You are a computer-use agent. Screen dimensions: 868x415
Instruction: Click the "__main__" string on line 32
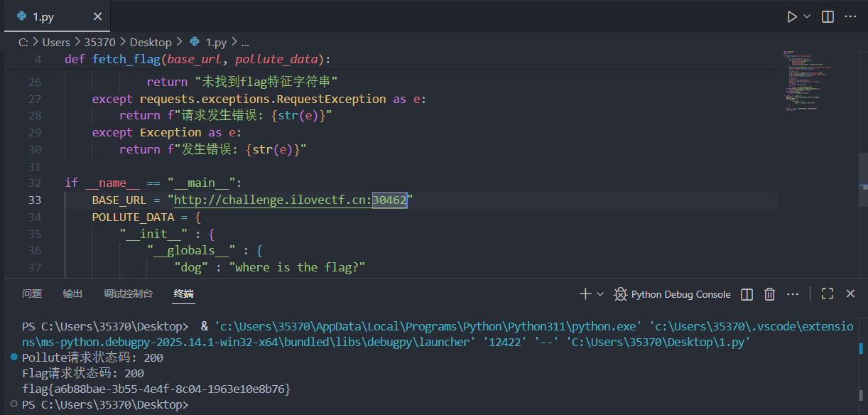click(x=202, y=183)
